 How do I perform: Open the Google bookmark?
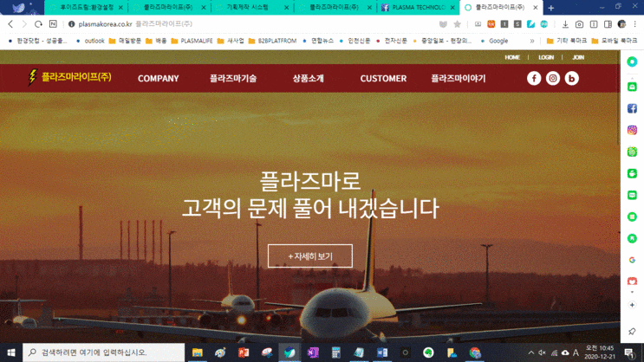click(495, 41)
